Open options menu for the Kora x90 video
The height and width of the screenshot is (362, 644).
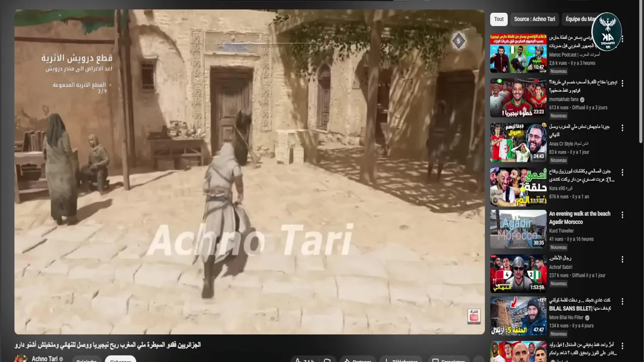622,172
